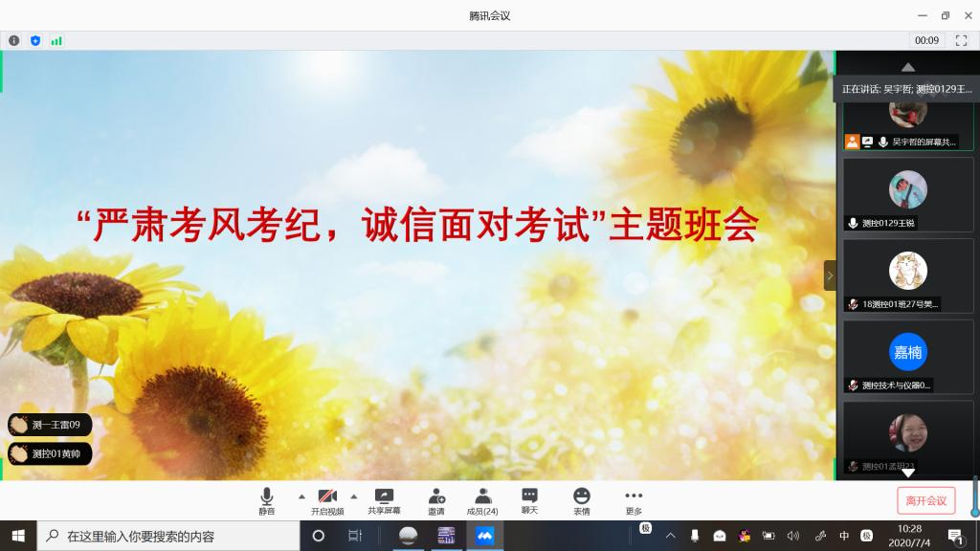
Task: Toggle microphone with 静音 button
Action: pos(266,501)
